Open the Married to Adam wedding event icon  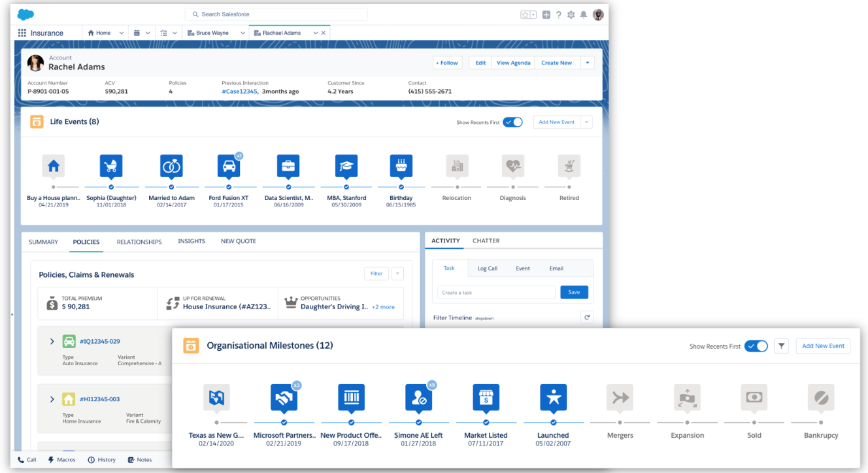(171, 166)
